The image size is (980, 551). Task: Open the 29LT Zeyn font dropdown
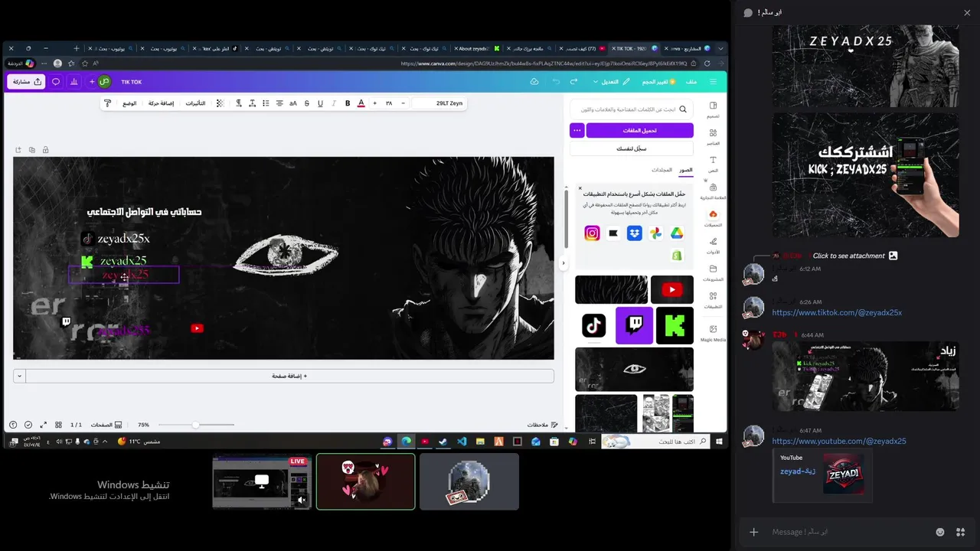439,103
